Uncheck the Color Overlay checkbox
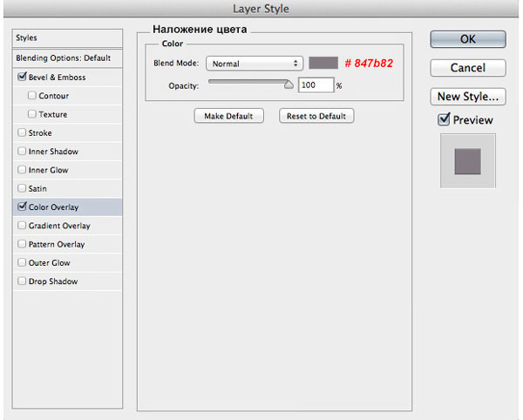 pos(22,207)
